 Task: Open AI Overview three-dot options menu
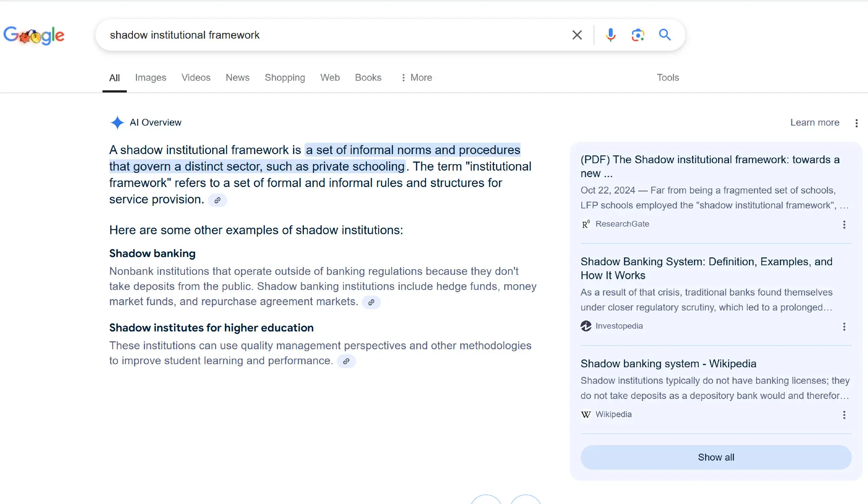click(x=856, y=123)
